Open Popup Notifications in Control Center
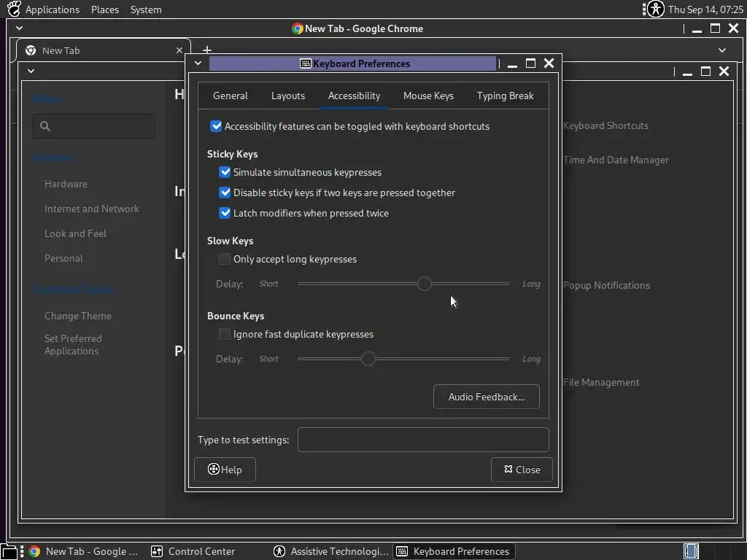747x560 pixels. (x=606, y=285)
